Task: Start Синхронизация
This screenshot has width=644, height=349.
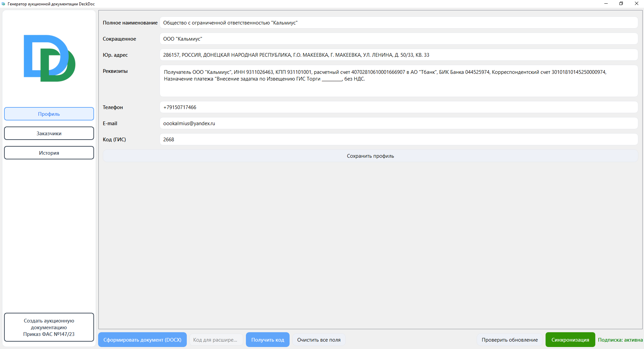Action: (570, 340)
